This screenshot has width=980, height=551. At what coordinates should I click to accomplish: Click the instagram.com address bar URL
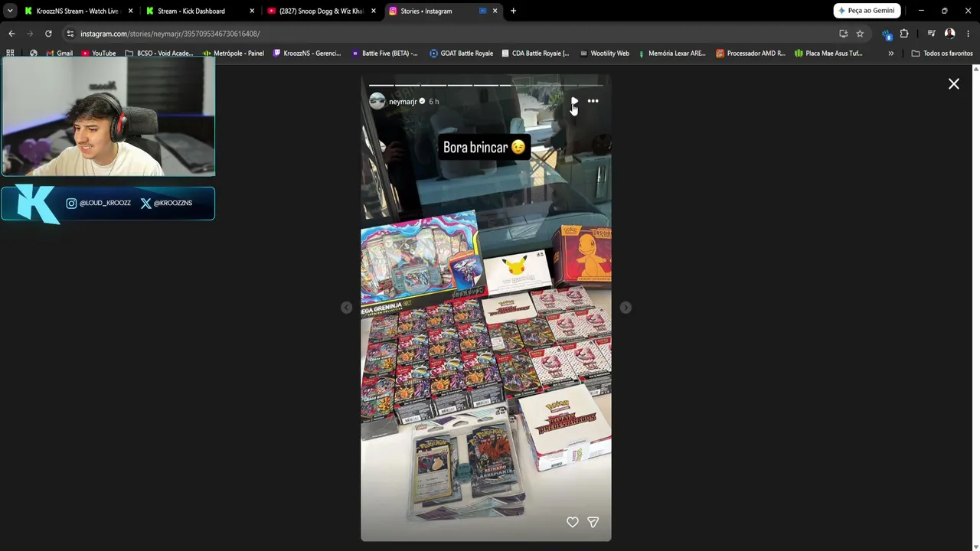tap(170, 34)
